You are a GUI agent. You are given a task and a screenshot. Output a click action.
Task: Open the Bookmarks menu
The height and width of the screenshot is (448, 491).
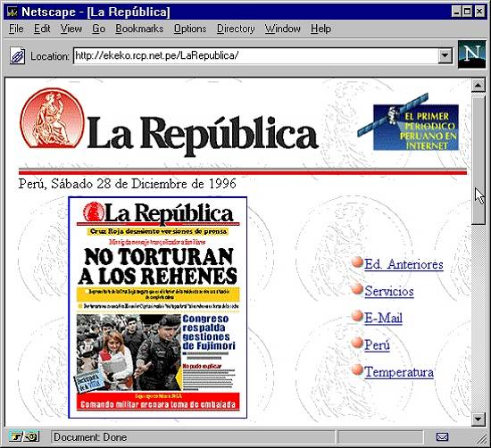click(x=139, y=29)
